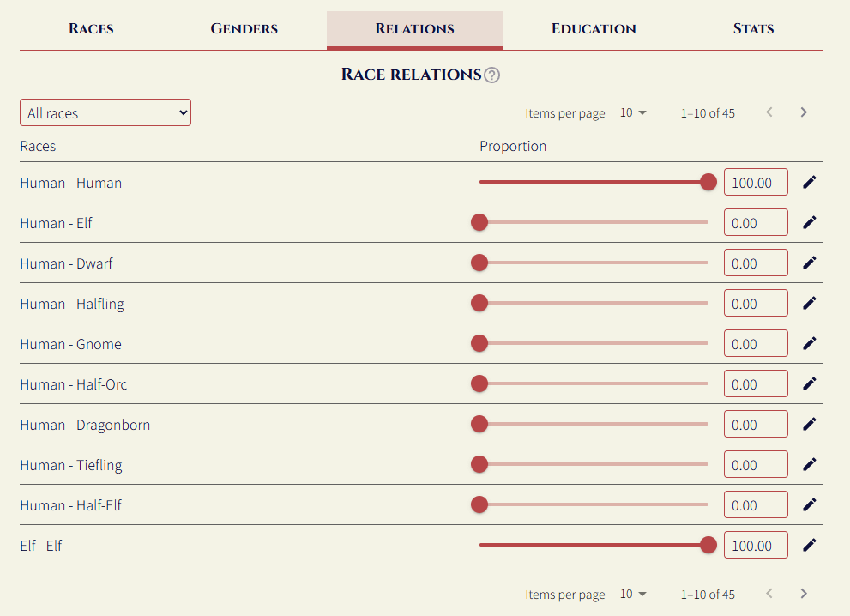Viewport: 850px width, 616px height.
Task: Open the top Items per page selector
Action: 632,112
